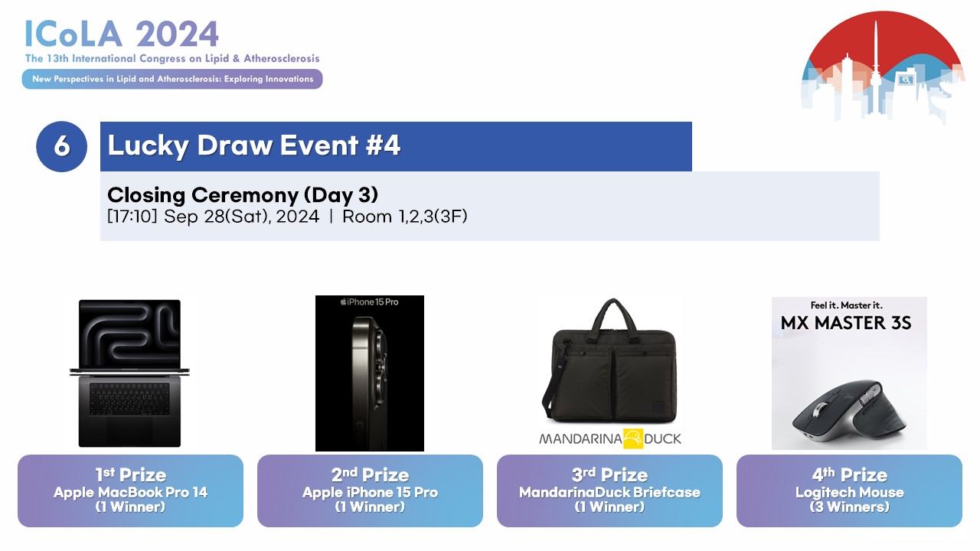Click the 3rd Prize MandarinaDuck Briefcase box
This screenshot has height=551, width=980.
[x=609, y=491]
